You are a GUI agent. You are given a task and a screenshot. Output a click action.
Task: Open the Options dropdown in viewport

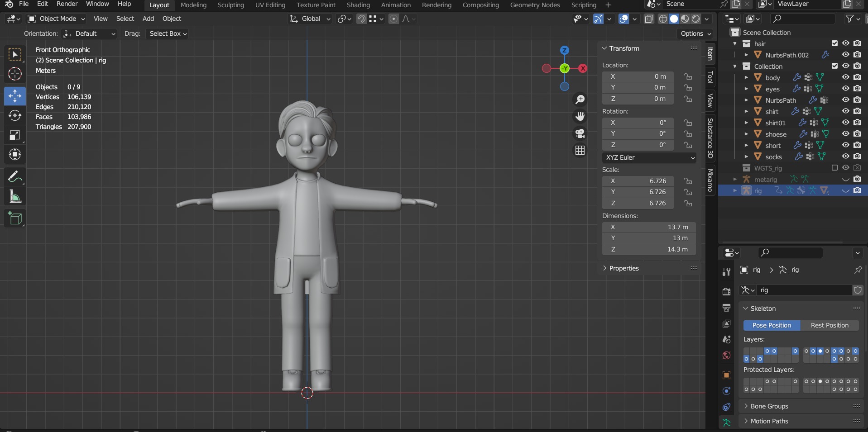(695, 33)
